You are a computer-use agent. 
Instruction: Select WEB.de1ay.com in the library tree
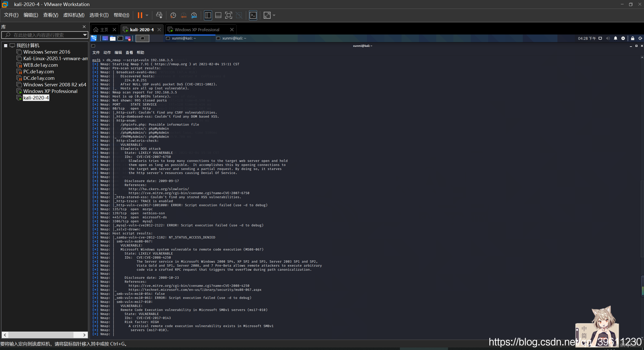(41, 65)
